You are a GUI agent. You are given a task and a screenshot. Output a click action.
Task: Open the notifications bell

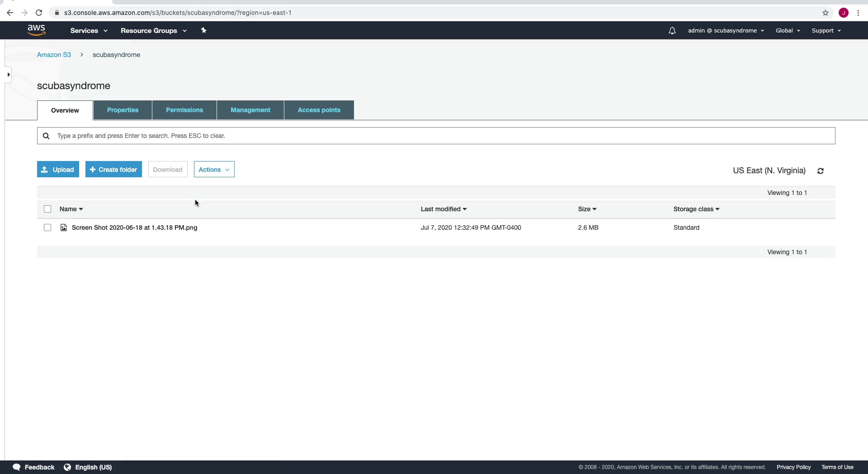tap(672, 31)
